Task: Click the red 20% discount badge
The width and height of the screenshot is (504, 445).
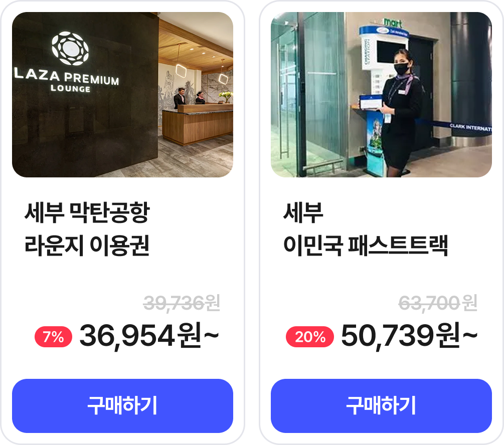Action: [310, 337]
